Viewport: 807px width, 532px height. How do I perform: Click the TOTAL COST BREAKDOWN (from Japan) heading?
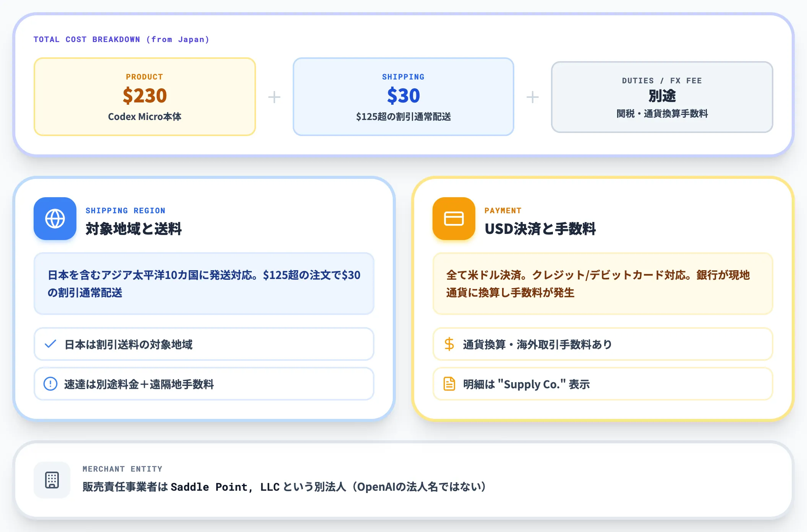tap(122, 39)
